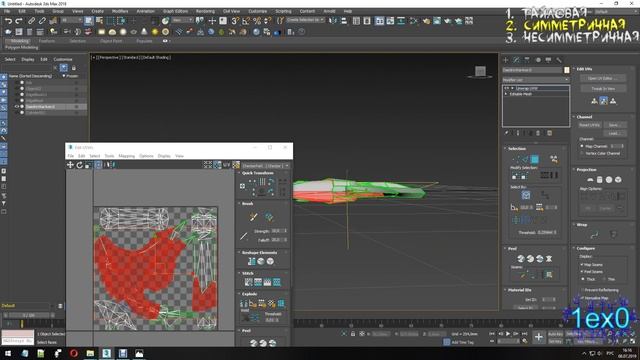The width and height of the screenshot is (640, 360).
Task: Click the Tweak In View button
Action: point(603,88)
